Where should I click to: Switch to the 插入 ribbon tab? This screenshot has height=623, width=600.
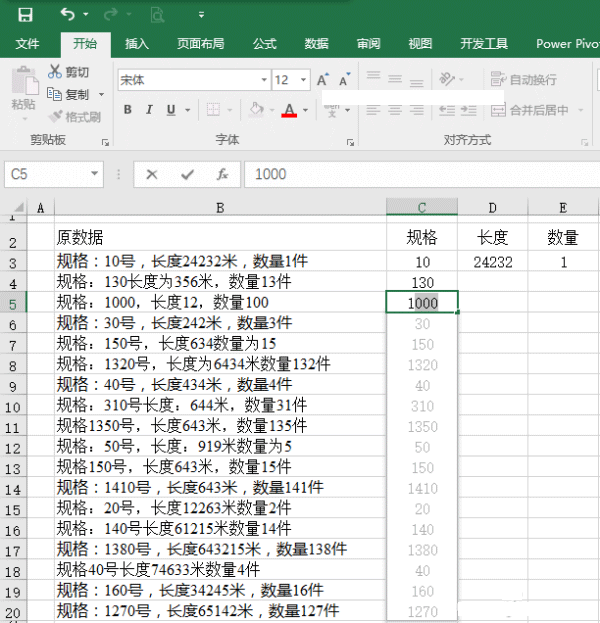[137, 43]
